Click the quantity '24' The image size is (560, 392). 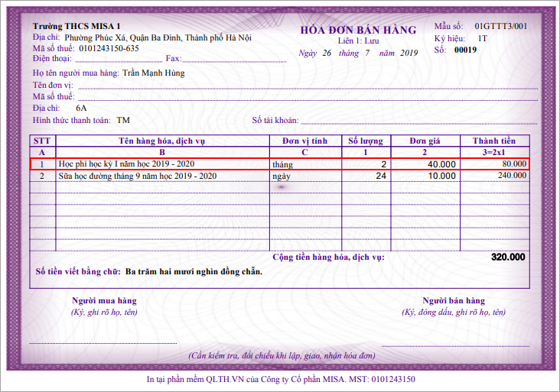(x=381, y=176)
